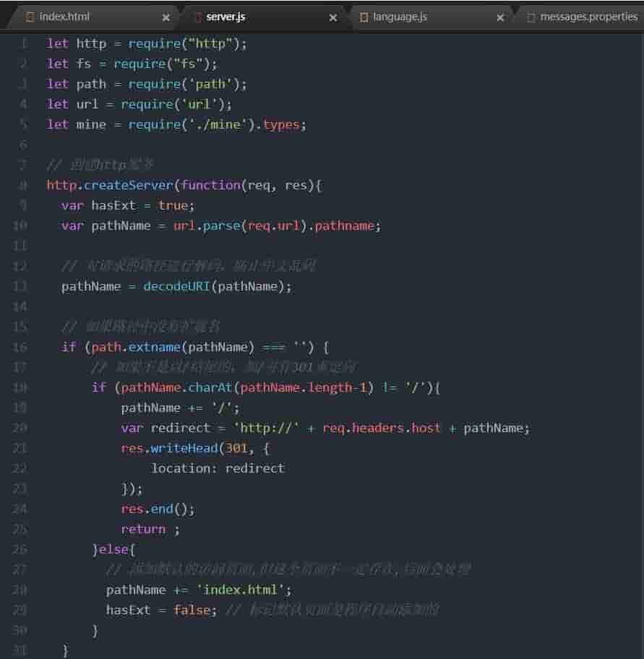
Task: Click line number 8 in gutter
Action: [x=22, y=185]
